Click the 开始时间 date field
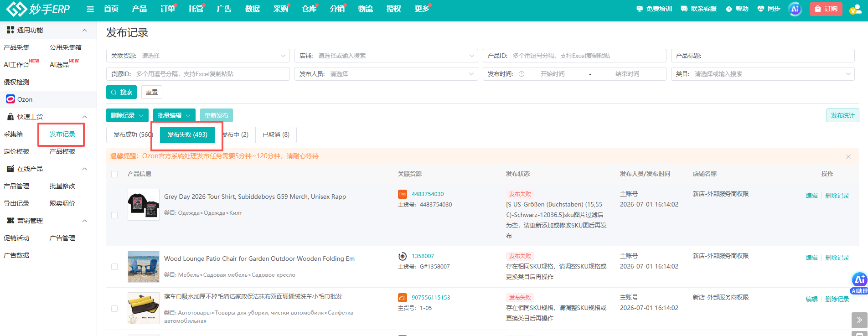 (x=553, y=74)
